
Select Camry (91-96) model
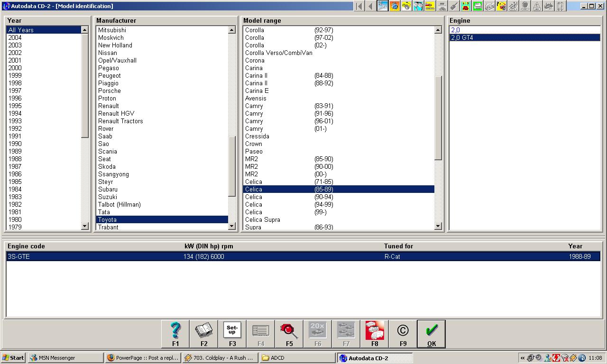pos(339,113)
